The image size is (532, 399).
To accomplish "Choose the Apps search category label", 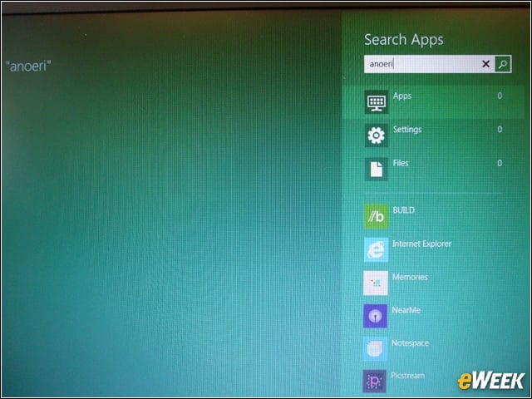I will pyautogui.click(x=402, y=96).
